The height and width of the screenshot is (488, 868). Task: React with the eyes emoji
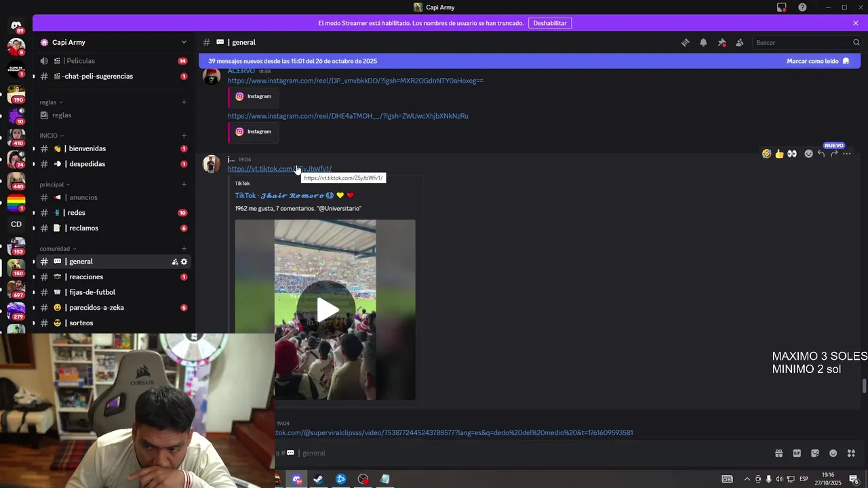click(792, 154)
